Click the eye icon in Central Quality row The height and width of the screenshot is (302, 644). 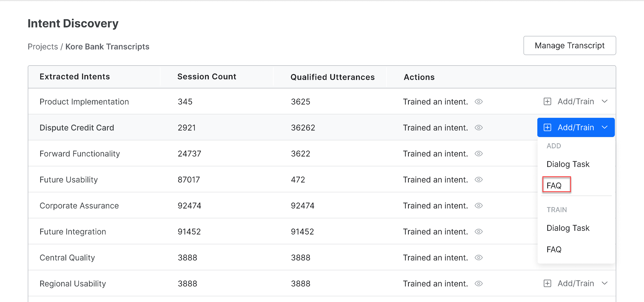pos(478,258)
